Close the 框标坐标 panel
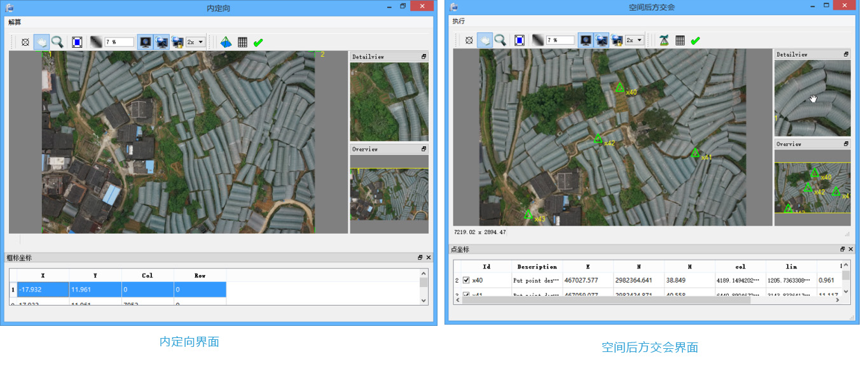The image size is (868, 366). (x=429, y=258)
